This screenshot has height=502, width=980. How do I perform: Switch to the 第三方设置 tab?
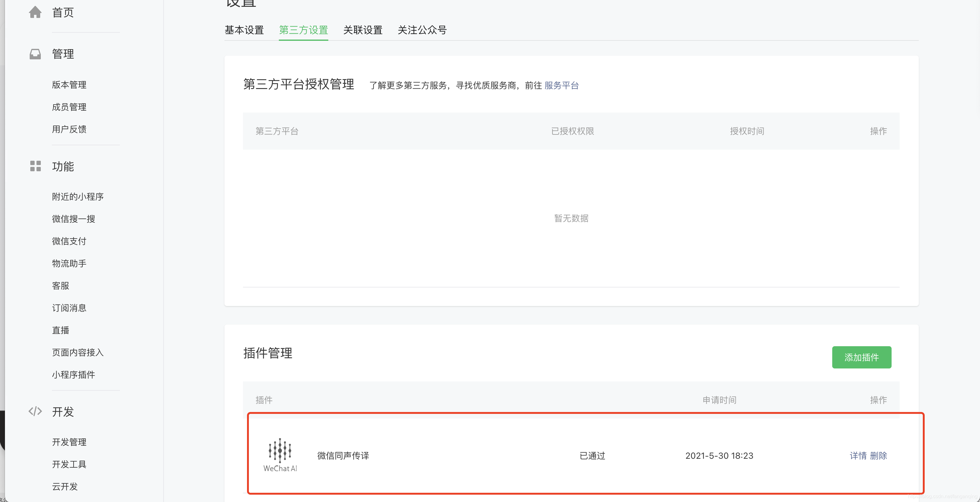[x=304, y=30]
